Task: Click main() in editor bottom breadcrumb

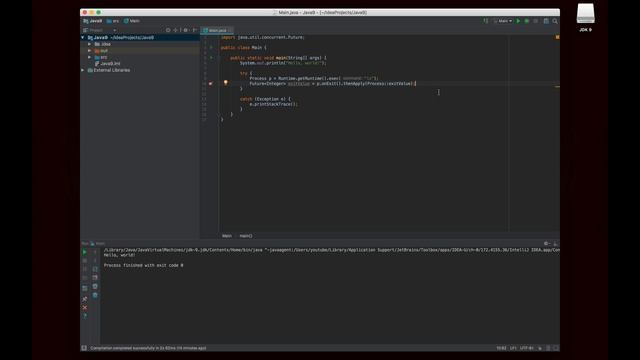Action: click(x=246, y=236)
